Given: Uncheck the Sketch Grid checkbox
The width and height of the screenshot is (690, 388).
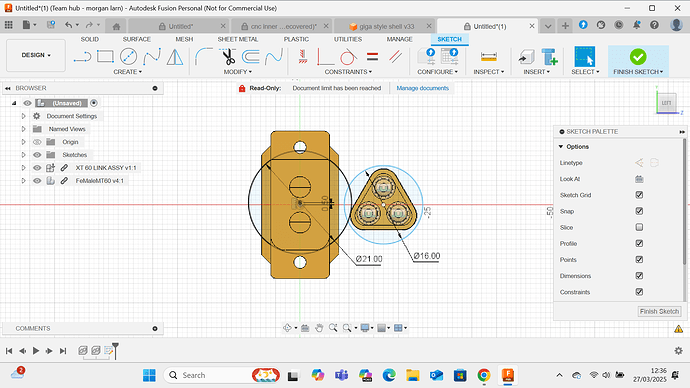Looking at the screenshot, I should 639,195.
